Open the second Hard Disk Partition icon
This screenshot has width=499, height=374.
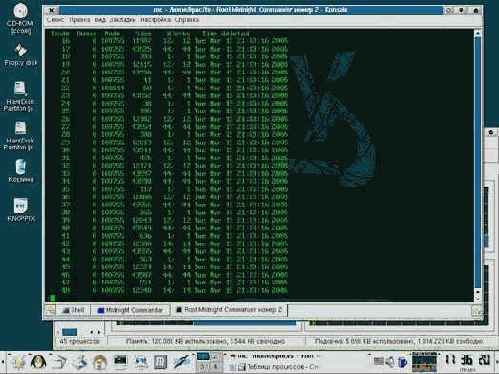coord(19,135)
